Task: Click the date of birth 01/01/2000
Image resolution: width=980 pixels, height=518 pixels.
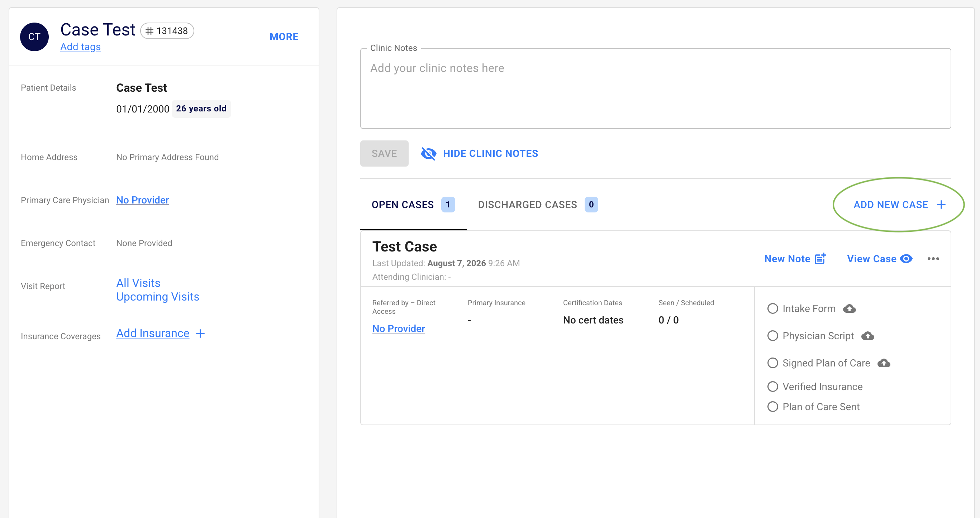Action: pos(143,109)
